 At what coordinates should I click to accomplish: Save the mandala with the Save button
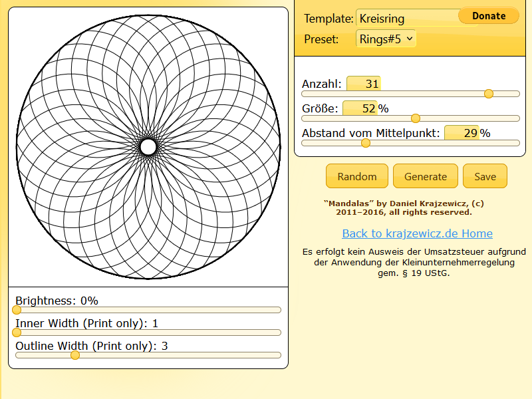click(485, 176)
